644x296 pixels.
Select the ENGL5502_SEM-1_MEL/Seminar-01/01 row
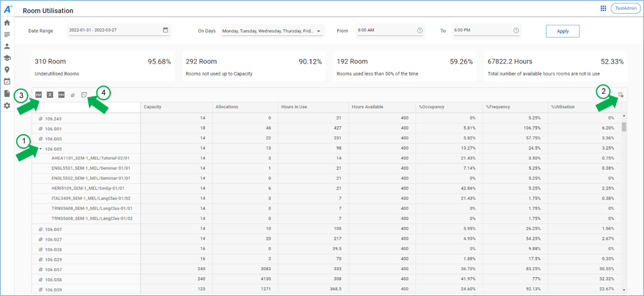(x=326, y=179)
